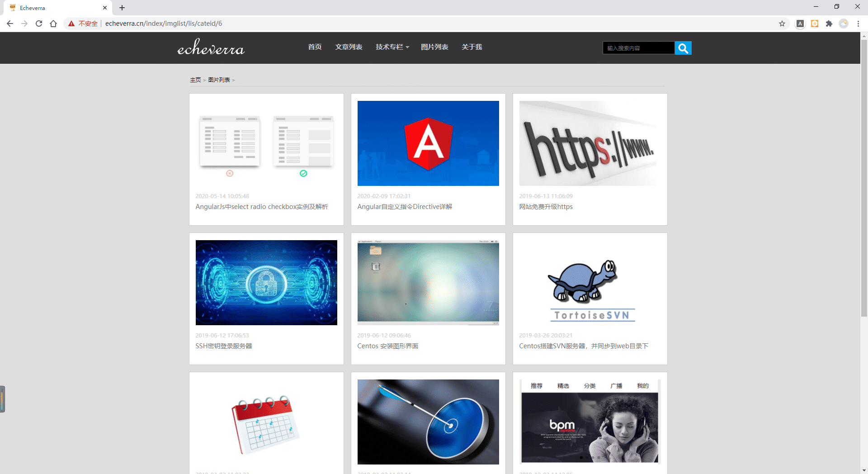Click the 主页 breadcrumb link

(x=195, y=80)
